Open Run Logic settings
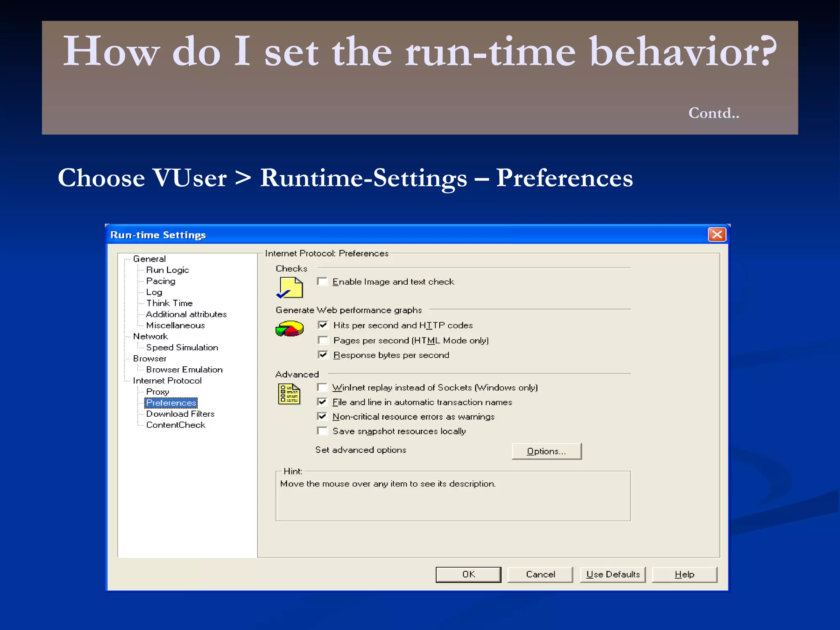 167,270
